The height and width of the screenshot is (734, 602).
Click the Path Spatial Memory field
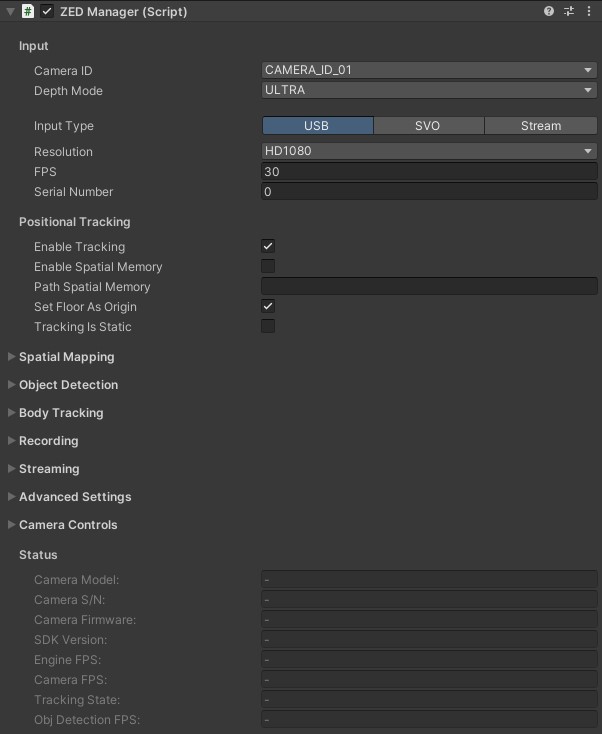(x=429, y=286)
